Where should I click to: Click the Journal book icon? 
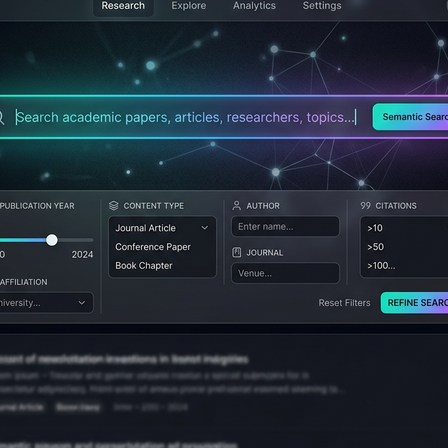click(x=237, y=252)
